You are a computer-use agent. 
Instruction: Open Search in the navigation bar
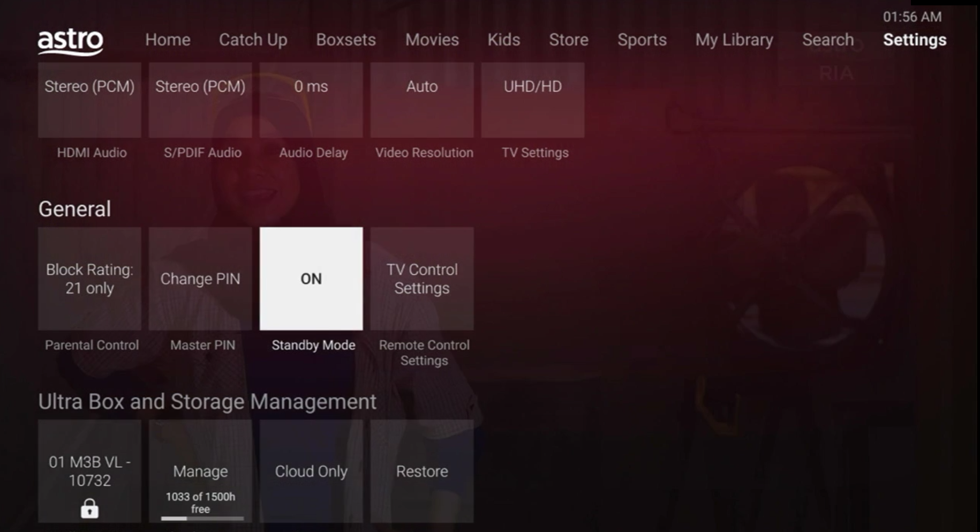[x=828, y=40]
